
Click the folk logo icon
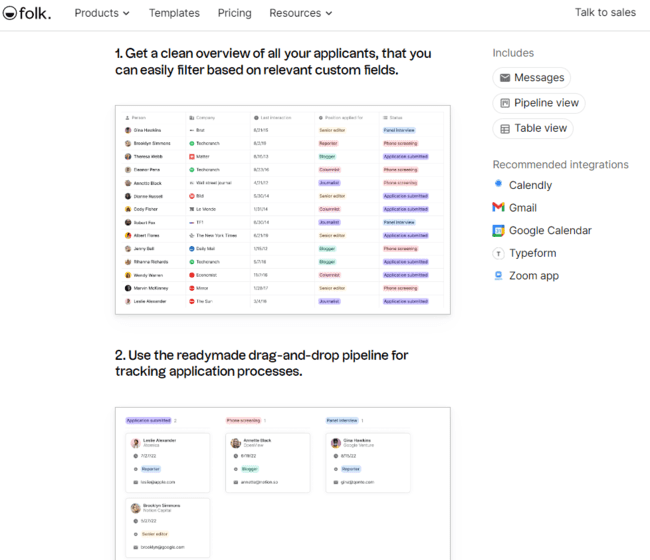point(10,13)
